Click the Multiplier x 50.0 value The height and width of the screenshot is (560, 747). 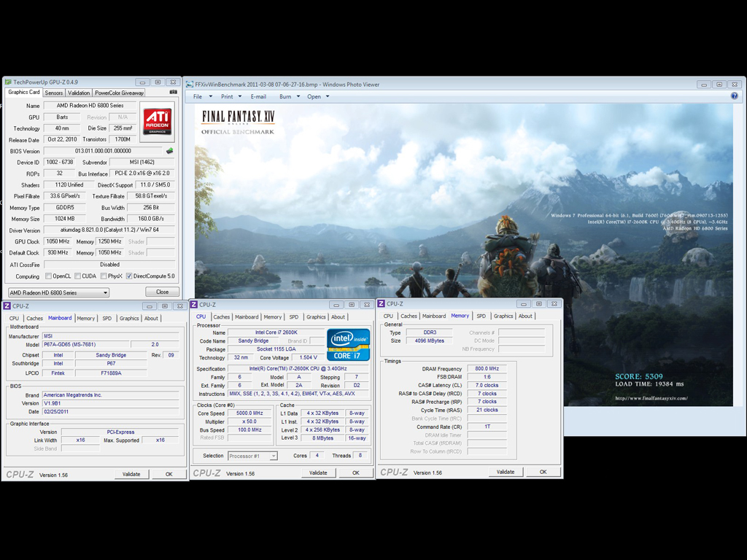click(249, 422)
